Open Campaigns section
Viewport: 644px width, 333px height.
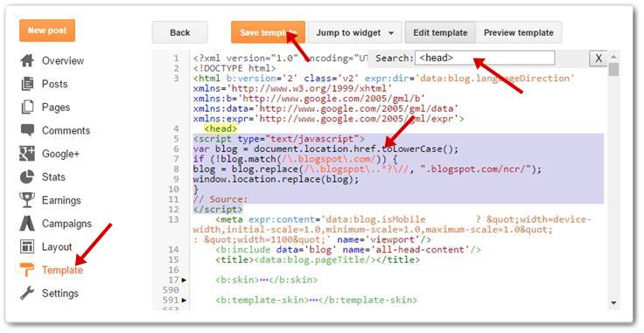66,224
